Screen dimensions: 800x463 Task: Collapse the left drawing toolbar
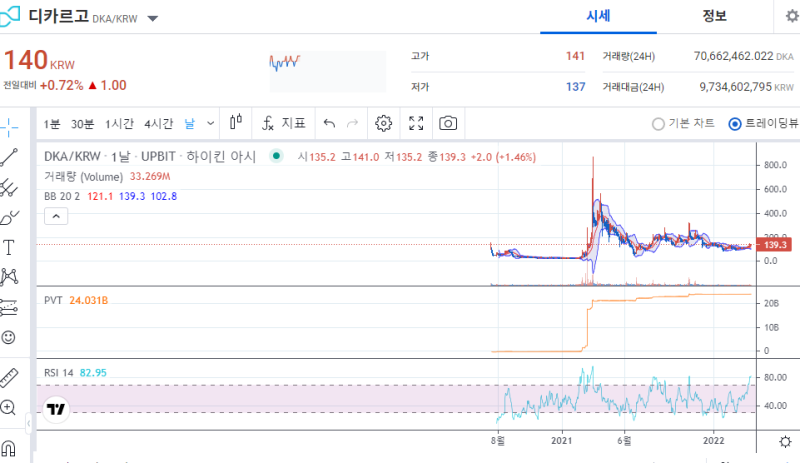coord(29,423)
